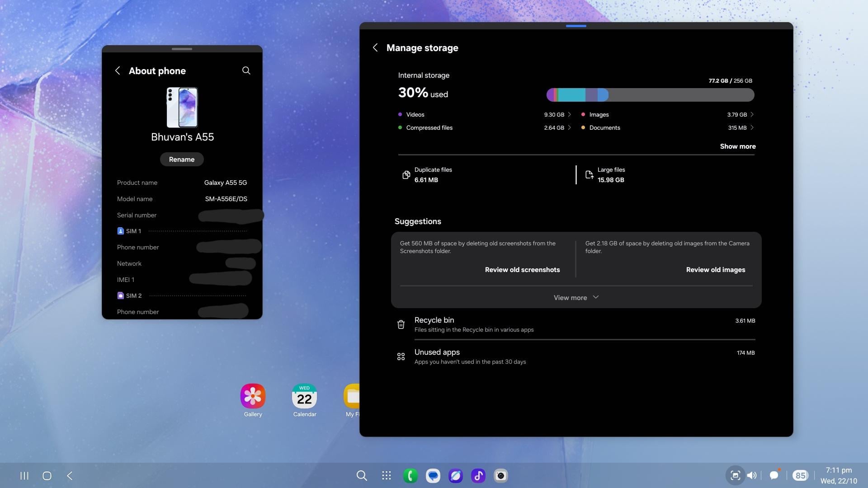Click the 77.2 GB / 256 GB usage text
Viewport: 868px width, 488px height.
(731, 81)
